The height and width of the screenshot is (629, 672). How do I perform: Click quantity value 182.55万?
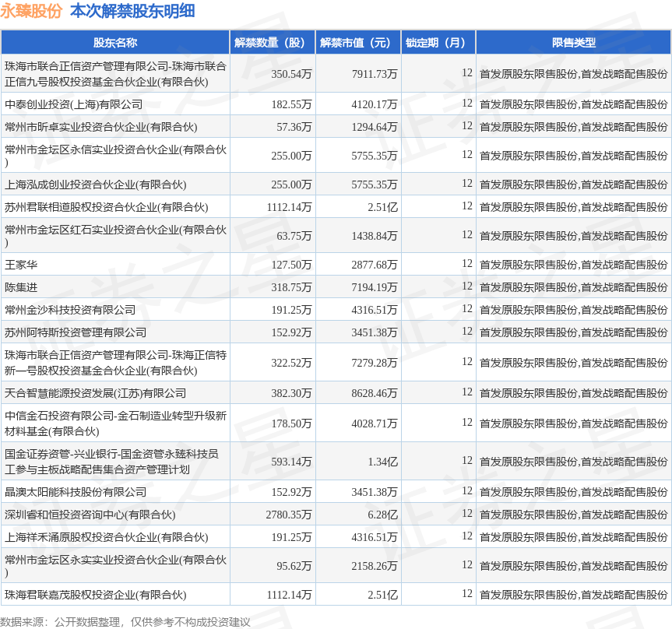click(x=291, y=104)
